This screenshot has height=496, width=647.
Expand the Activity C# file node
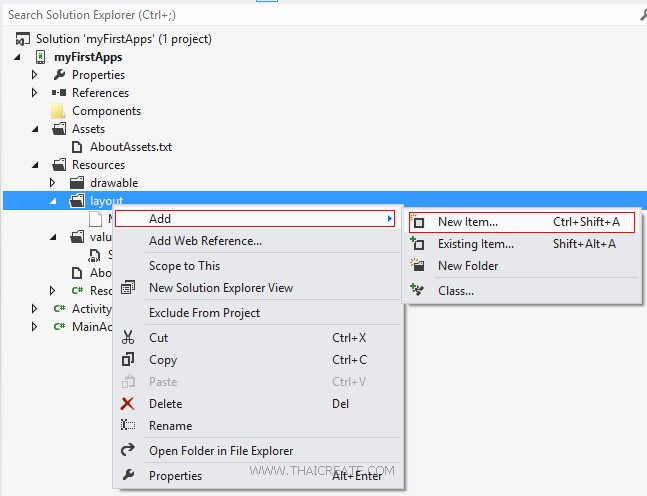[x=35, y=308]
